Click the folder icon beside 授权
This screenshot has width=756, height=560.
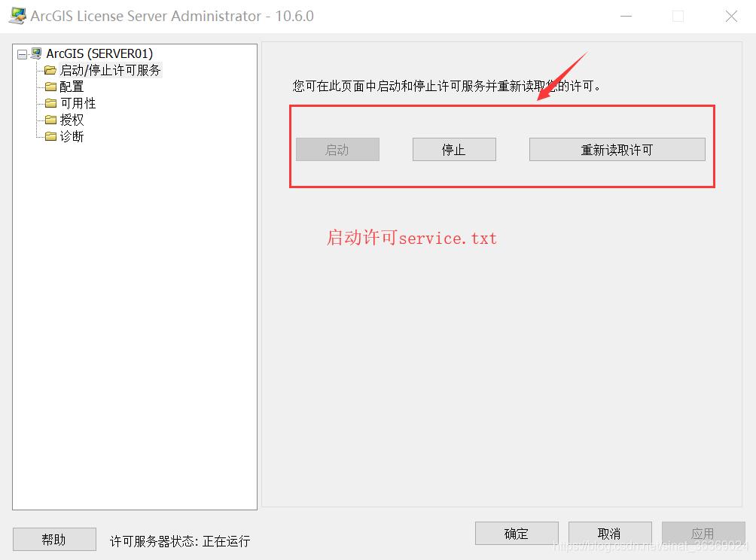coord(50,120)
